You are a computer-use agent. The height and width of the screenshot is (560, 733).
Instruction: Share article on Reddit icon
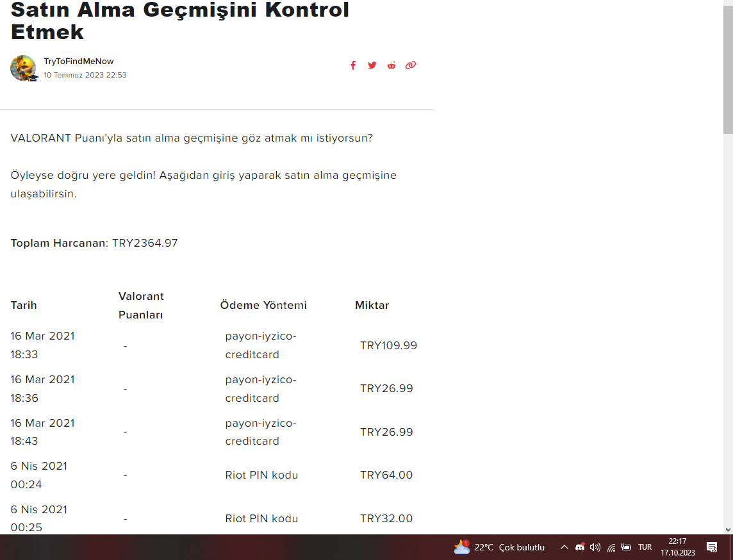point(391,65)
